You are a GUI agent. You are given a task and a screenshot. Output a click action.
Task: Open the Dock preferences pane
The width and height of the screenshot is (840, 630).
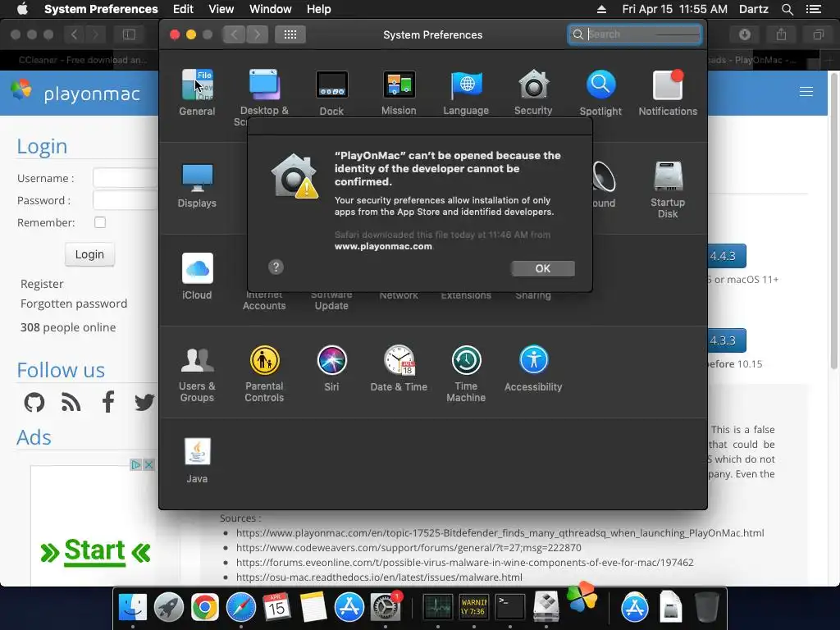click(x=331, y=92)
